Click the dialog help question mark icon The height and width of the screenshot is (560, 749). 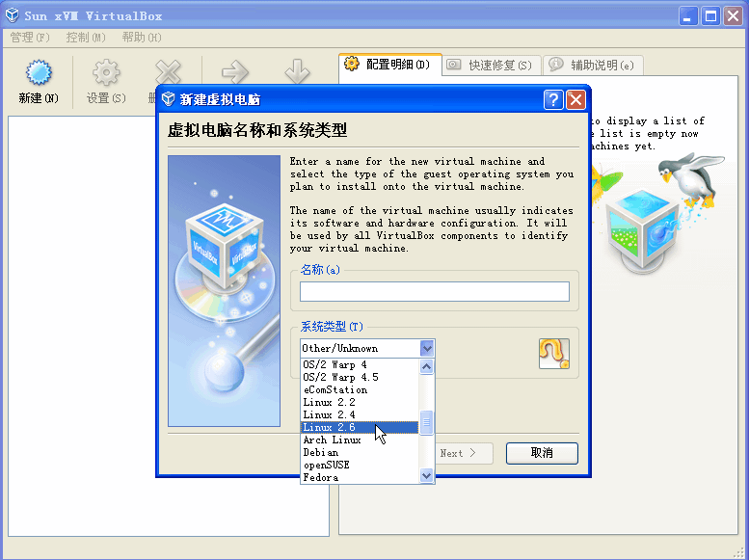click(553, 100)
